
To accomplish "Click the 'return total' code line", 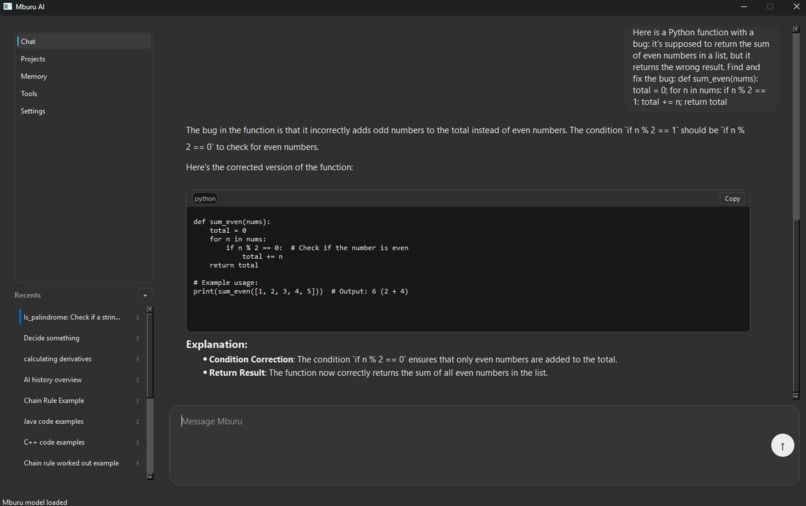I will tap(234, 265).
